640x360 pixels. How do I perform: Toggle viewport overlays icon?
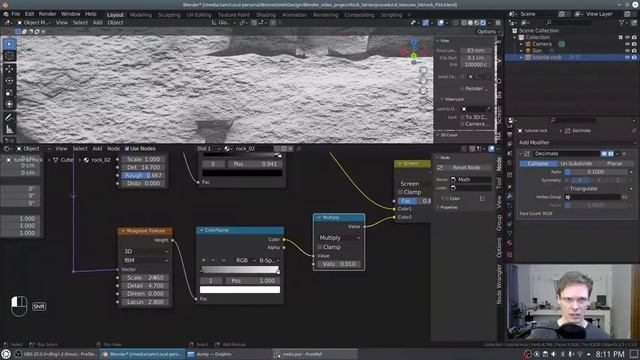pos(441,23)
